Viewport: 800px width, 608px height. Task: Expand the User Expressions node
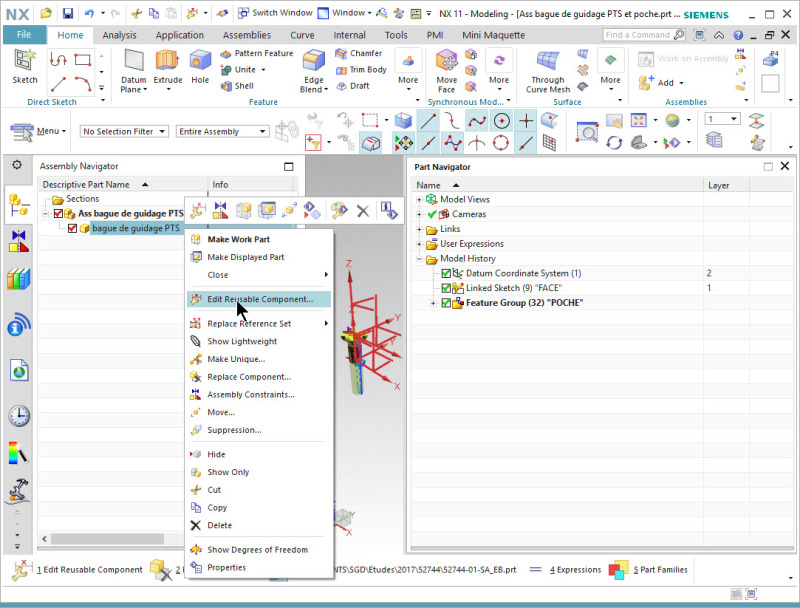[x=419, y=244]
